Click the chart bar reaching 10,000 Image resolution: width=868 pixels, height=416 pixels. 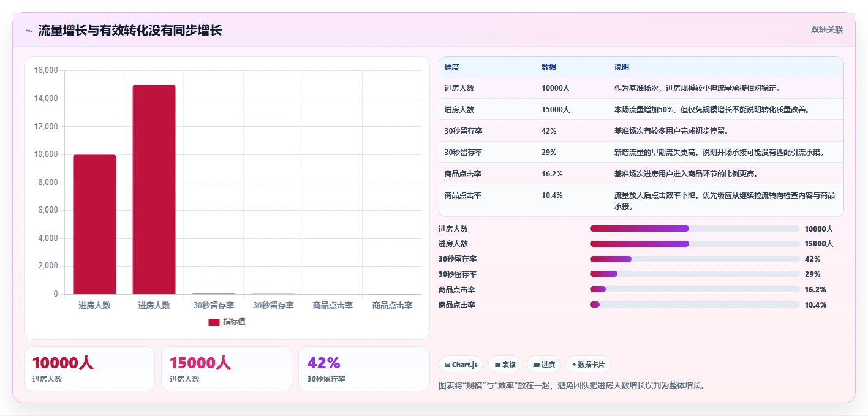94,224
